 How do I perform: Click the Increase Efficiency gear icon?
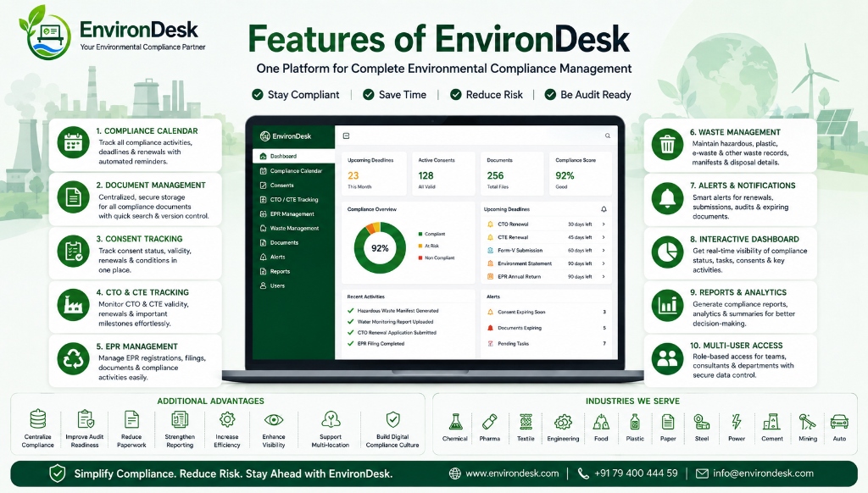[x=227, y=418]
